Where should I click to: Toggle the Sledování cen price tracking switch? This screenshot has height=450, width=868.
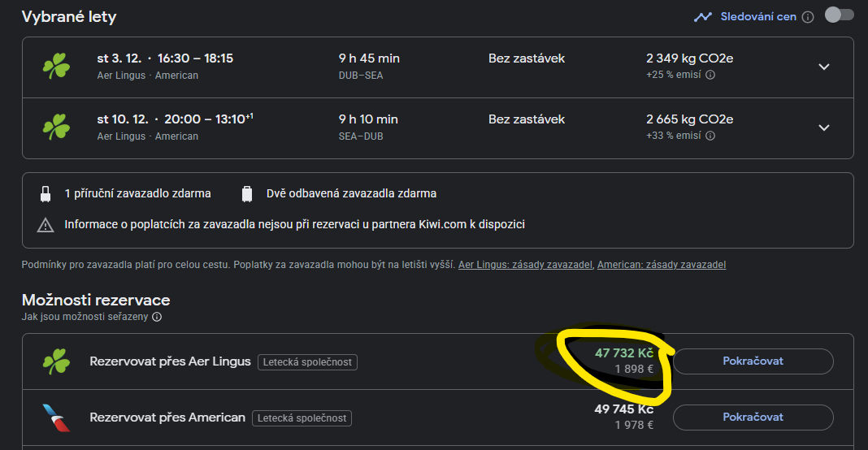[x=839, y=15]
